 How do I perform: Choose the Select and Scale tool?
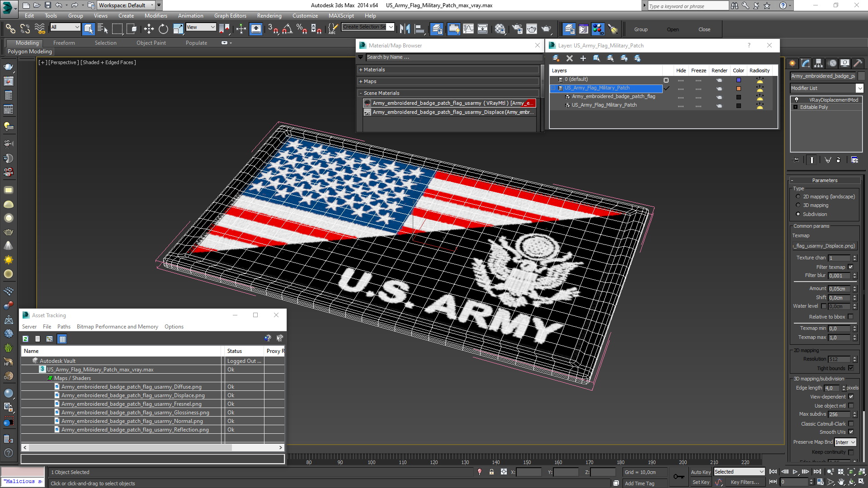pyautogui.click(x=178, y=29)
